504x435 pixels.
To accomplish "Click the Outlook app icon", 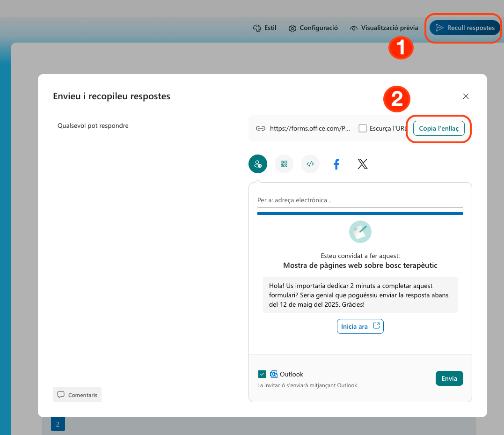I will click(274, 374).
